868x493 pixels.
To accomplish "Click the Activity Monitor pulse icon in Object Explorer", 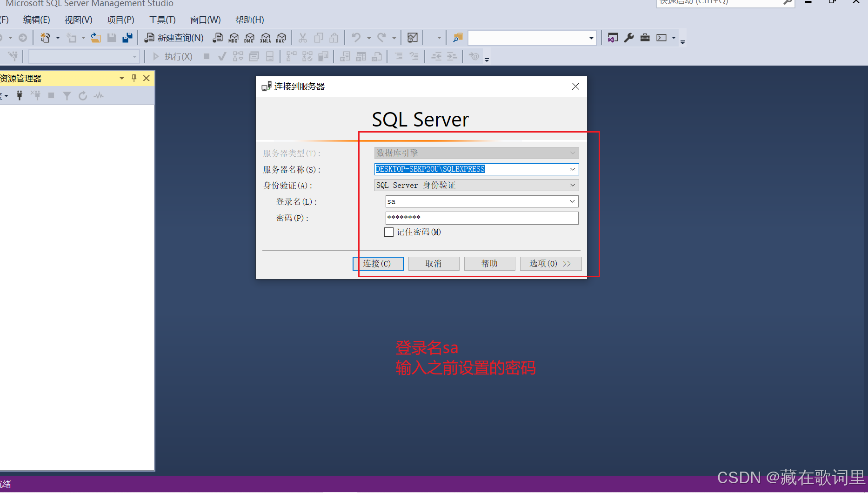I will click(x=99, y=95).
